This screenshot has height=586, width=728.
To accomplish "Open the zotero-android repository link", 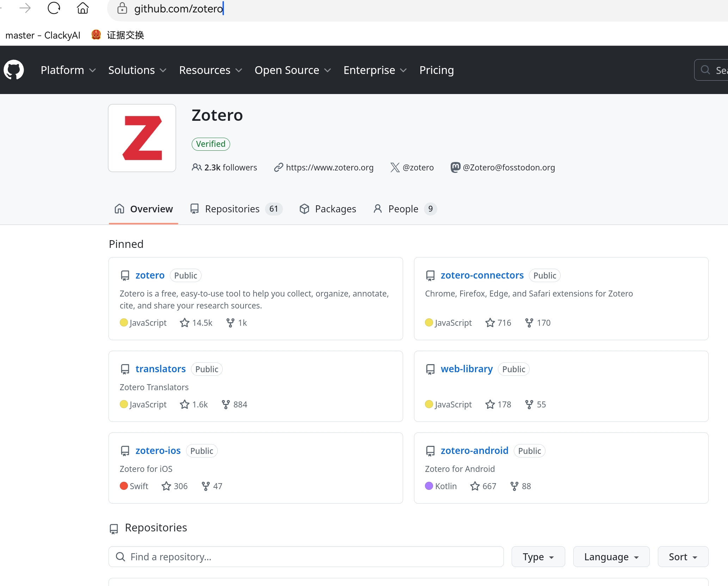I will click(474, 451).
